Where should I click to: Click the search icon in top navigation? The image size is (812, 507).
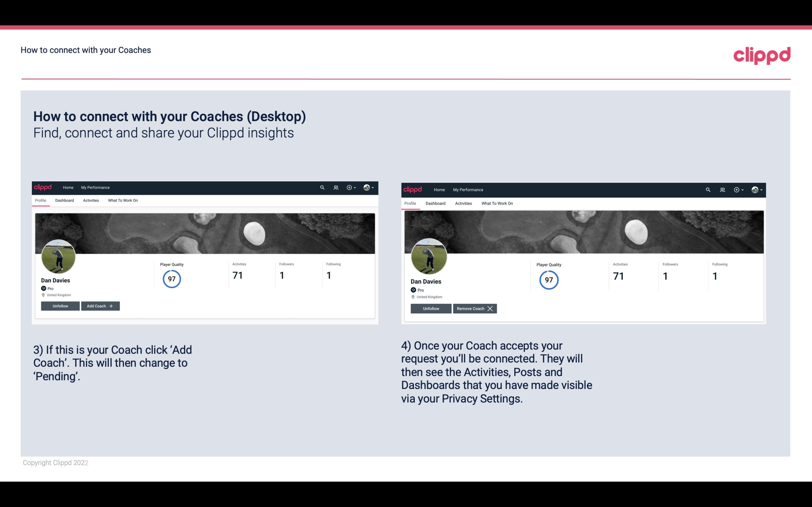(x=323, y=187)
